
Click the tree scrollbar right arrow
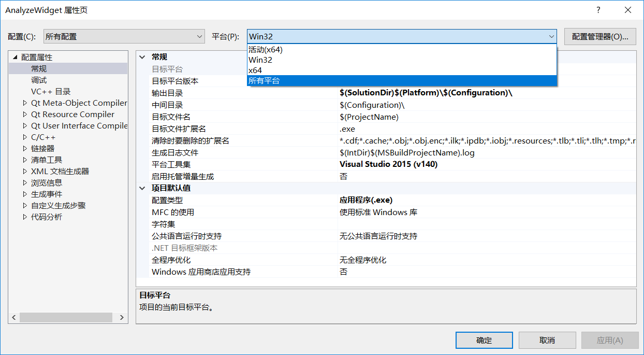[x=122, y=317]
